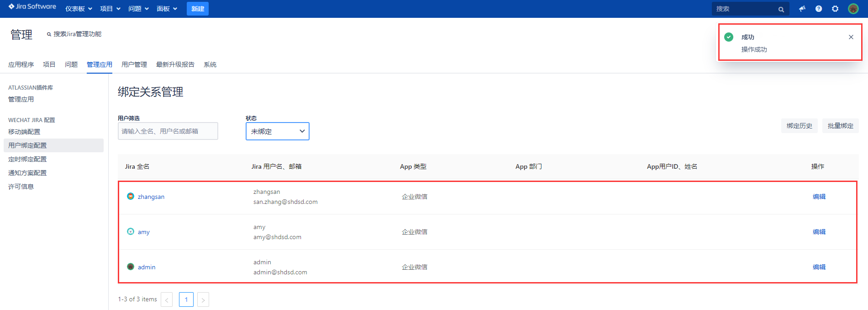Screen dimensions: 868x310
Task: Focus the 用户筛选 input field
Action: (x=168, y=131)
